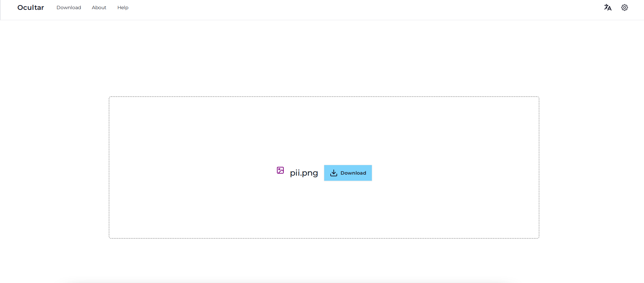Open the Download page in navigation
This screenshot has height=283, width=644.
coord(69,7)
